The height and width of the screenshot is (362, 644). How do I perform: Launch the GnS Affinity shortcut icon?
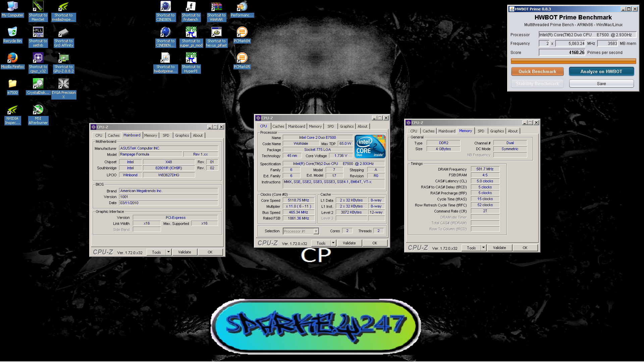click(63, 37)
